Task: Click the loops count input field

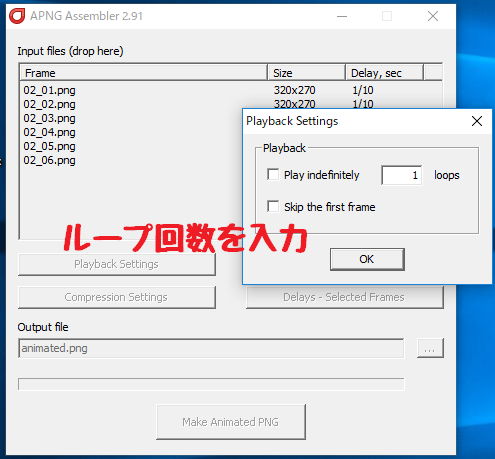Action: (x=401, y=175)
